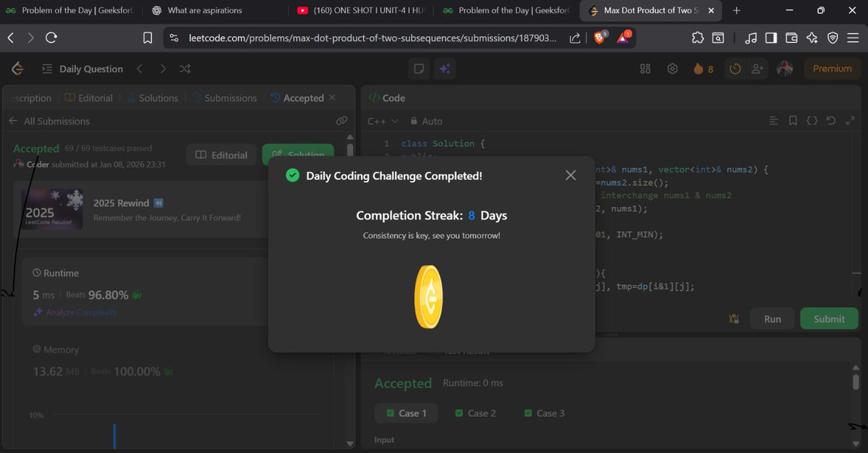Screen dimensions: 868x453
Task: Open the C++ language dropdown
Action: point(383,121)
